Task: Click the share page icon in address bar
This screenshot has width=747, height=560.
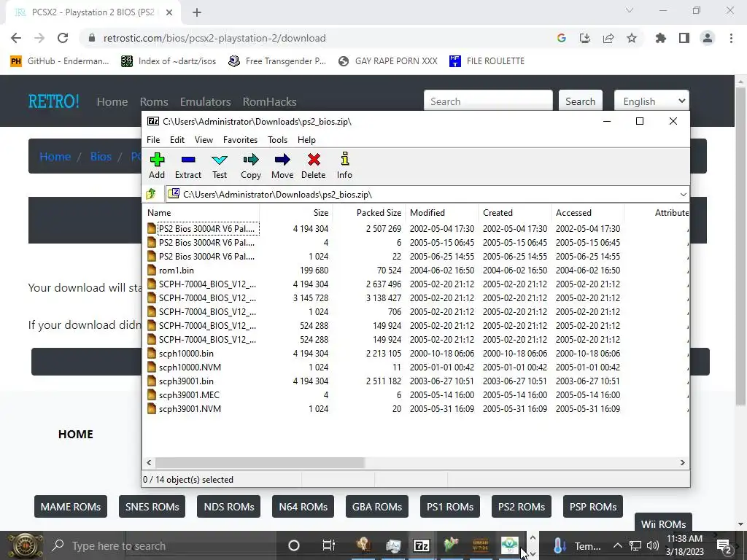Action: click(608, 38)
